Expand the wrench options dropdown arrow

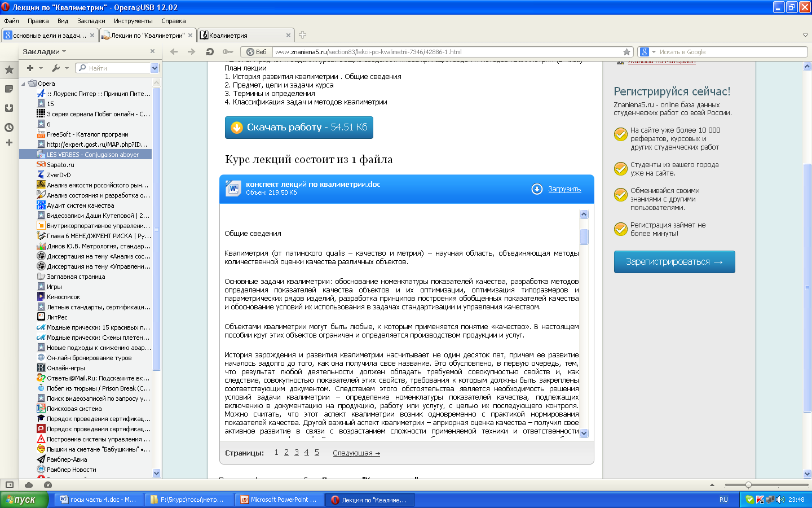67,68
